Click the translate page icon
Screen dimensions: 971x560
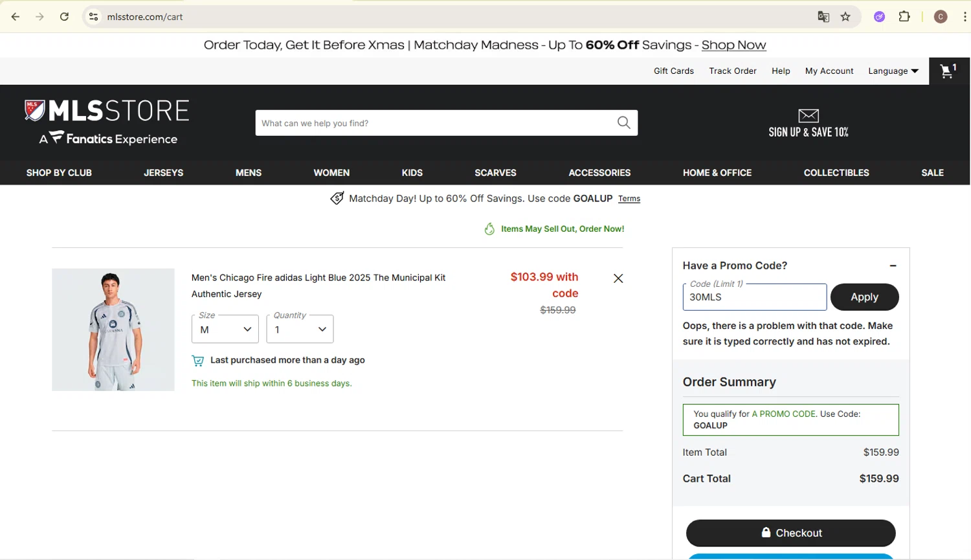(x=823, y=17)
